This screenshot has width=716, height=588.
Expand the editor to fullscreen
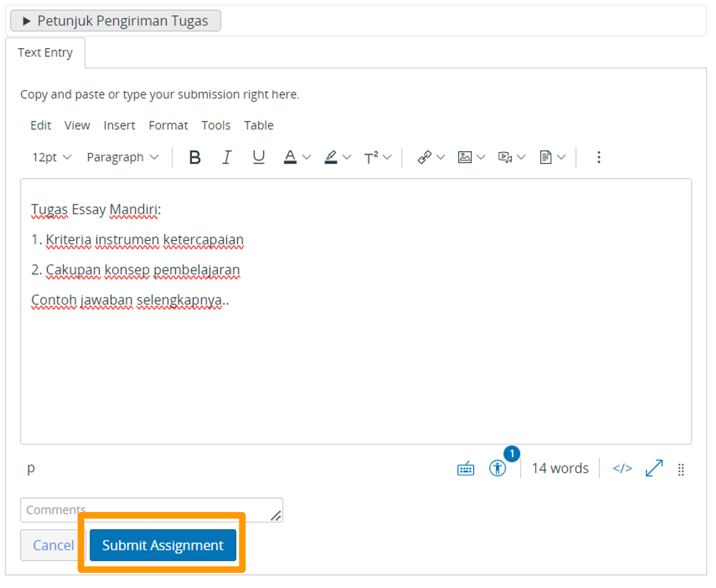pos(654,468)
